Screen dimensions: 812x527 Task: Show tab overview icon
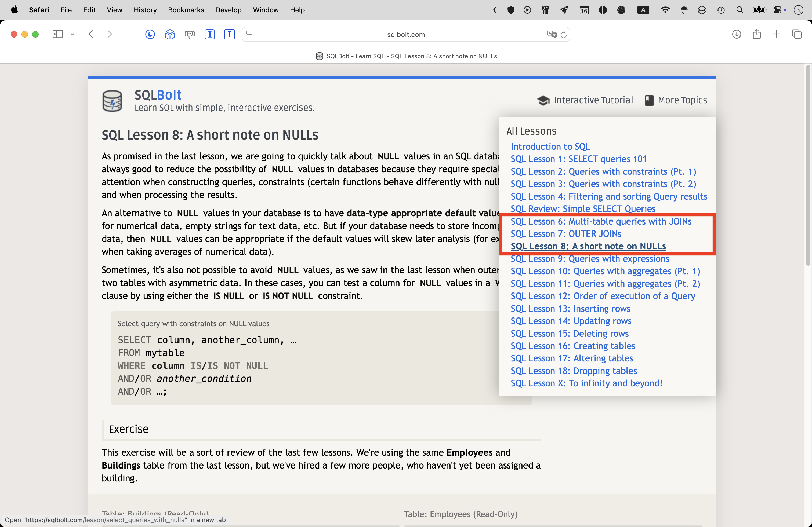tap(797, 34)
